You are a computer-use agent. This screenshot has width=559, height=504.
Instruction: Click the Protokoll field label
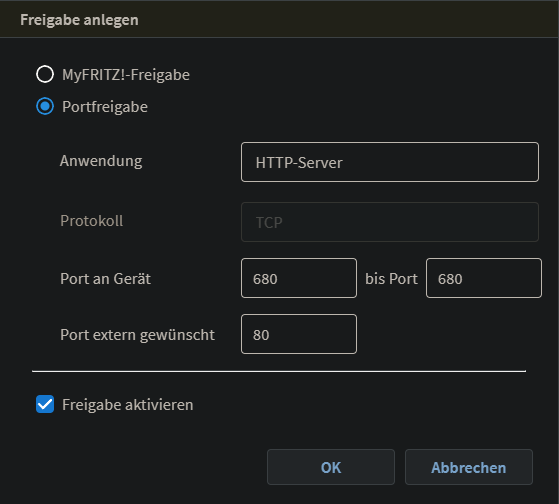[92, 221]
